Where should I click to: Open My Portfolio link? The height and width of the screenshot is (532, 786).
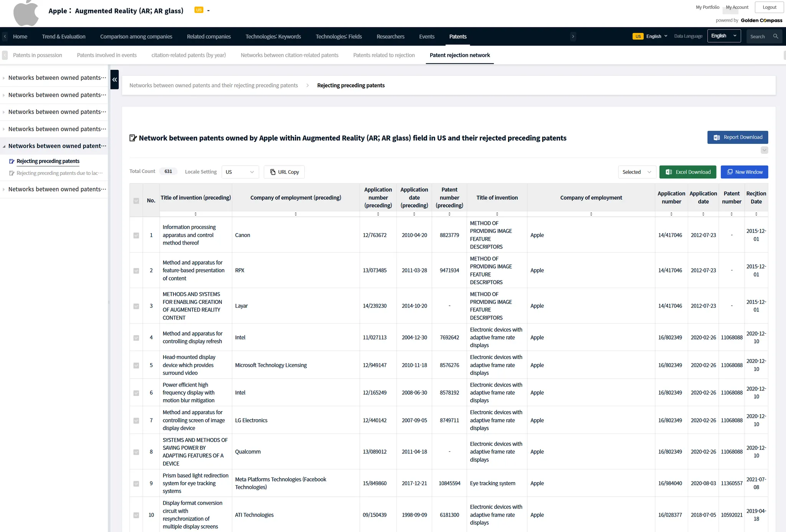707,7
